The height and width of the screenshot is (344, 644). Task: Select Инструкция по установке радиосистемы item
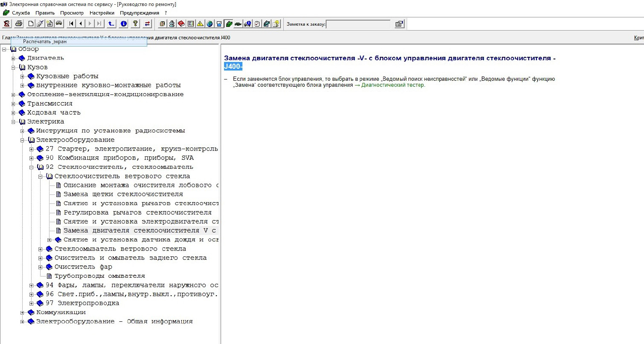point(111,131)
